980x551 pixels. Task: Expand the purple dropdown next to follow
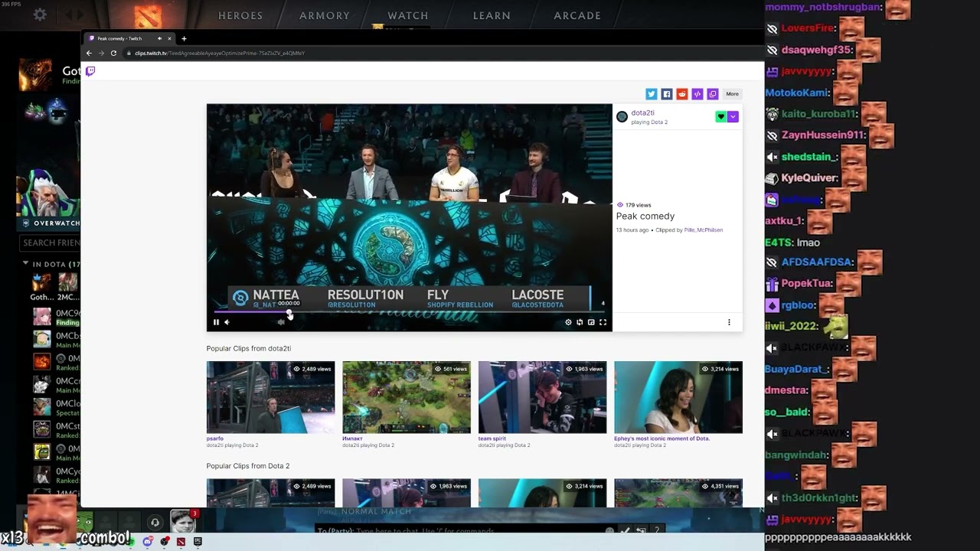733,116
